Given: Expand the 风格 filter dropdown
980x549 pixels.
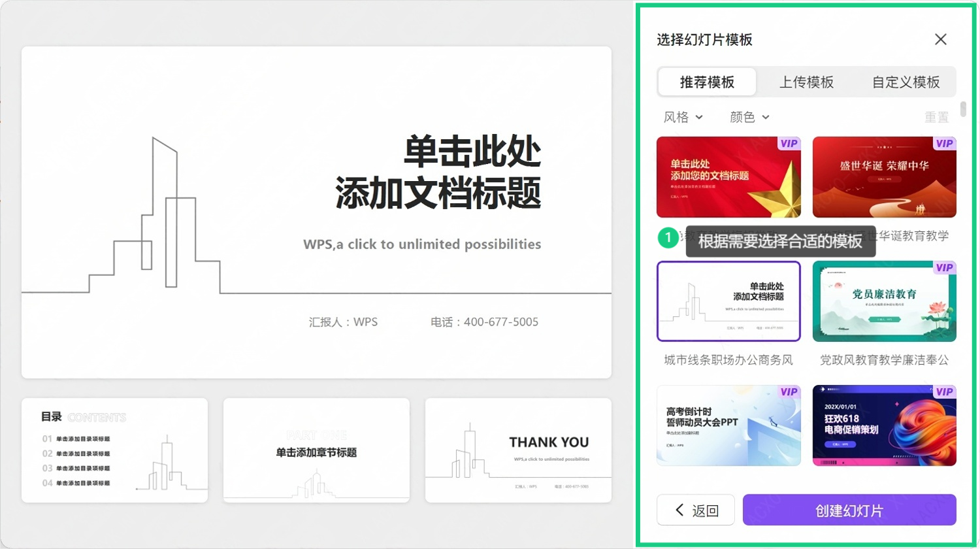Looking at the screenshot, I should (683, 117).
